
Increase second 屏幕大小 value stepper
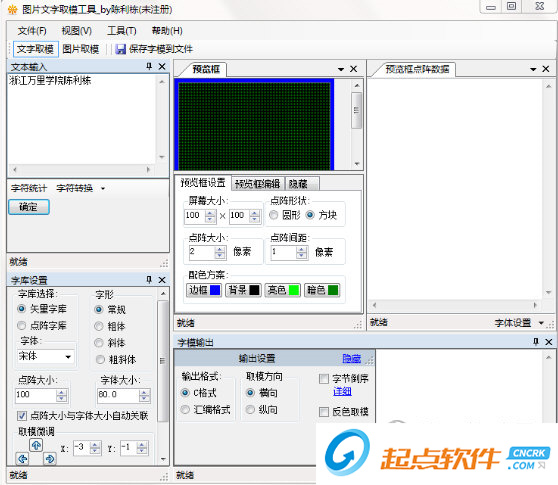click(x=255, y=213)
